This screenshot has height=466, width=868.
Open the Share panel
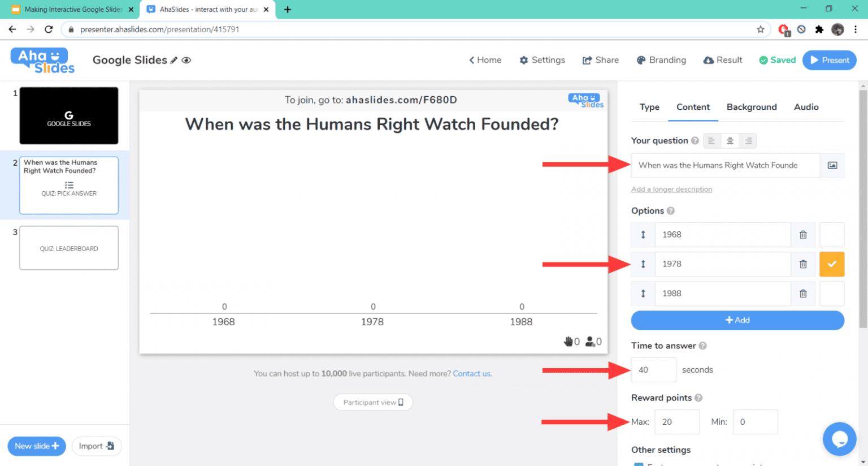coord(600,60)
